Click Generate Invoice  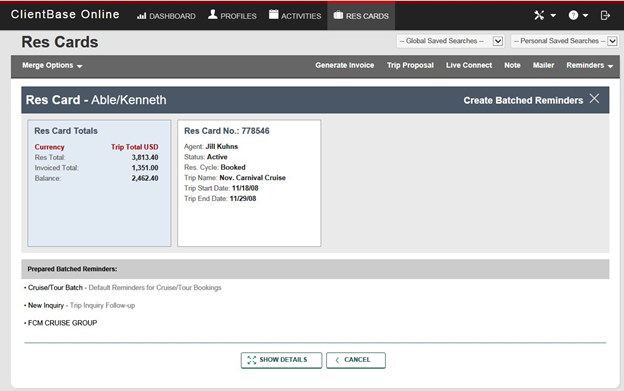(345, 65)
